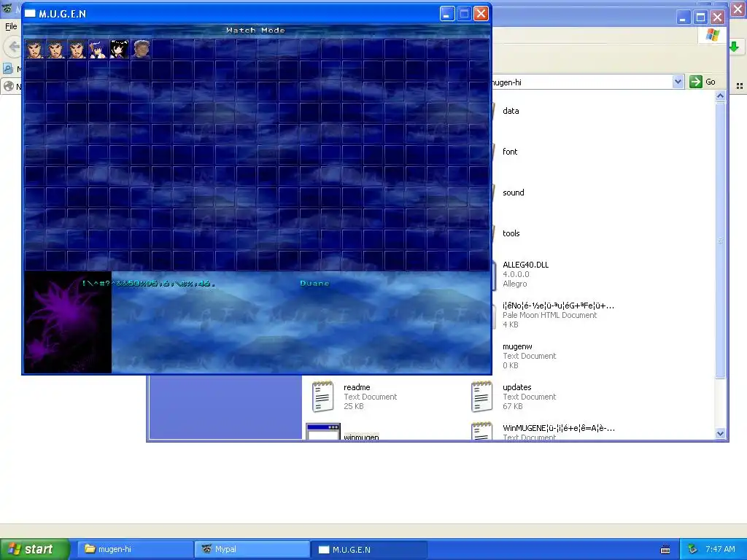Screen dimensions: 747x560
Task: Click the Windows flag logo in Explorer
Action: (713, 35)
